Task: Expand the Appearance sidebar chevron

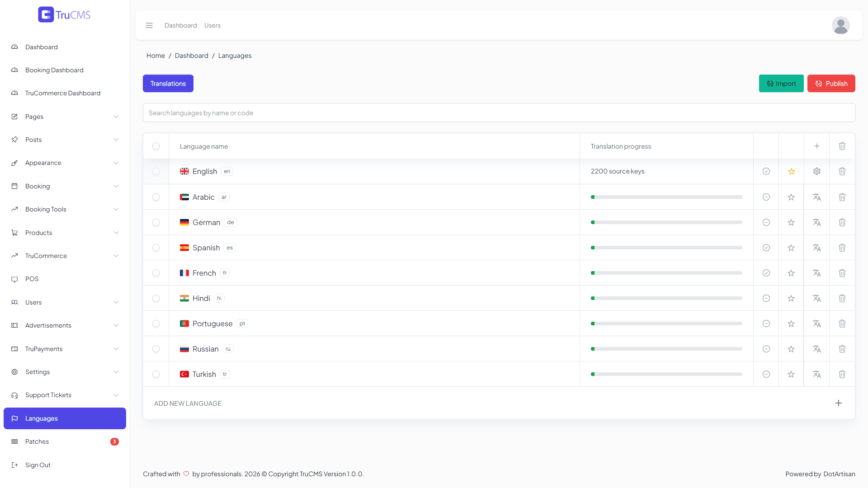Action: click(x=116, y=163)
